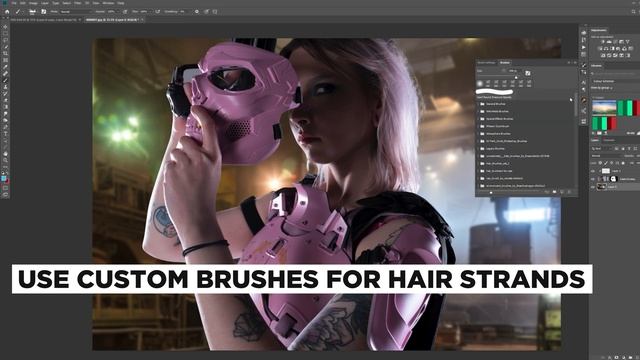Open the Window menu
The height and width of the screenshot is (360, 640).
108,3
